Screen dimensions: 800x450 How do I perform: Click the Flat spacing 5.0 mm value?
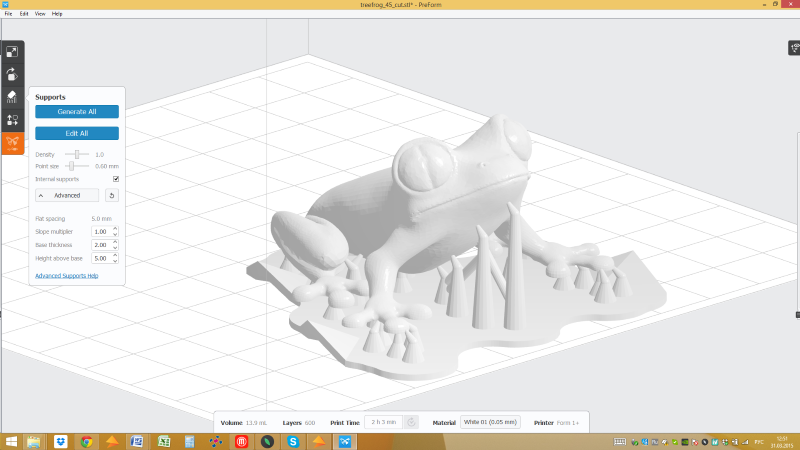point(102,218)
